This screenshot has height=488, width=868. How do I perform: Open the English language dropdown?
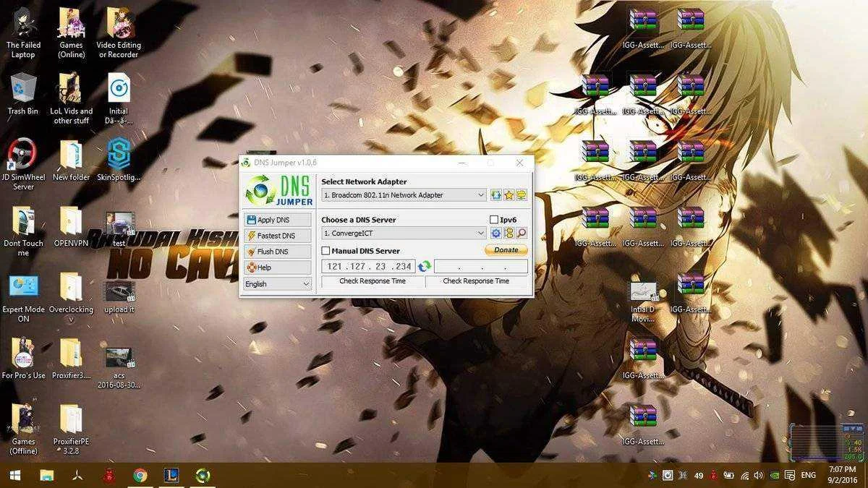click(278, 284)
